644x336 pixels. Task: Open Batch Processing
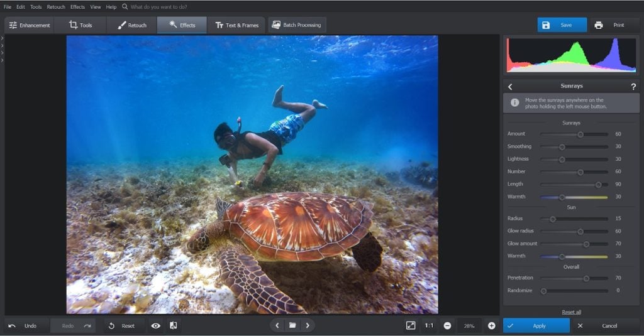coord(297,25)
